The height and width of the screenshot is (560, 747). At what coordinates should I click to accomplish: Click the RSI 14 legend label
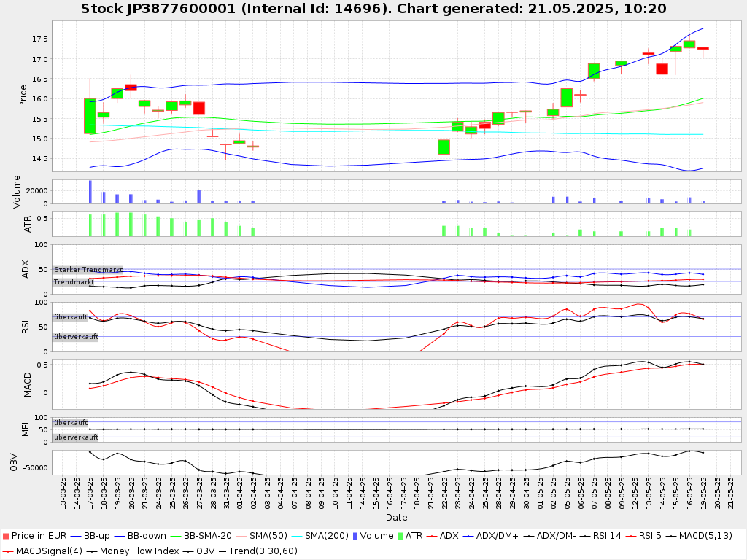606,536
